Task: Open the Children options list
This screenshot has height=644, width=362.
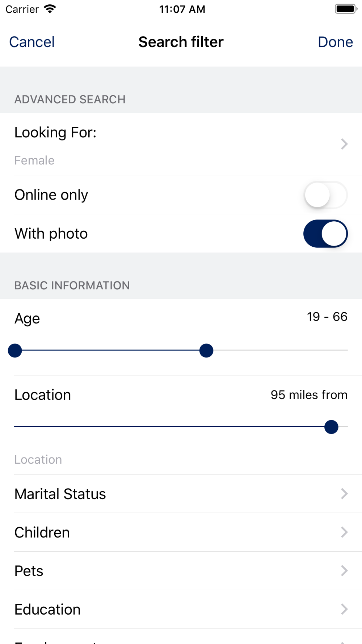Action: 145,532
